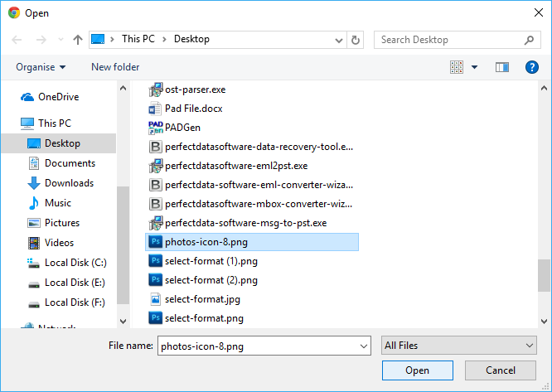Open the All Files type dropdown

coord(458,346)
